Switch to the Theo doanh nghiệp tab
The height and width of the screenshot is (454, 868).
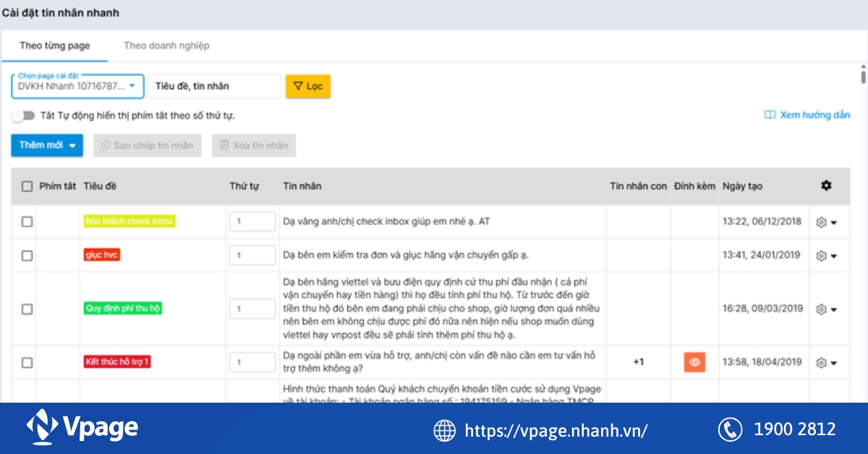[166, 45]
